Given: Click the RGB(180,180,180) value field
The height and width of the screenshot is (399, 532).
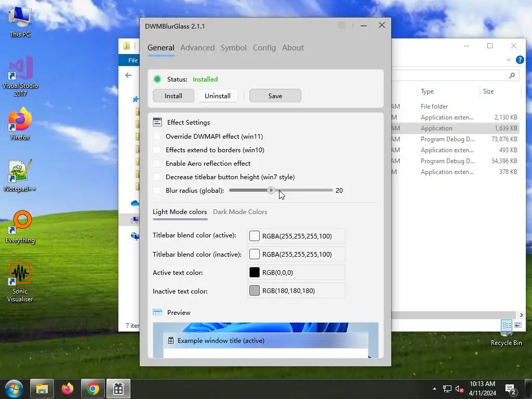Looking at the screenshot, I should pos(296,291).
